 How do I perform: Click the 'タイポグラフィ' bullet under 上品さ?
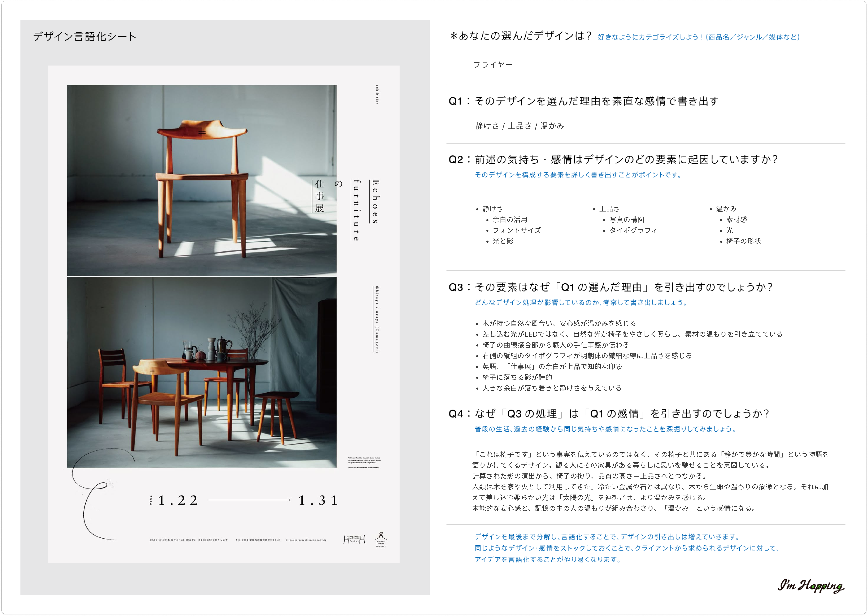(x=633, y=230)
